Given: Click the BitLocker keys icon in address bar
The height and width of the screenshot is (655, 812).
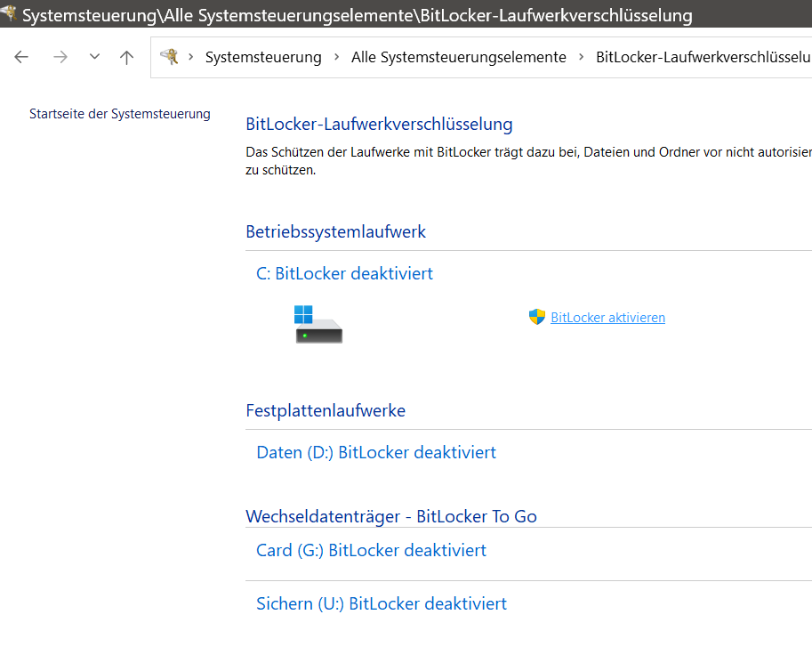Looking at the screenshot, I should tap(169, 56).
